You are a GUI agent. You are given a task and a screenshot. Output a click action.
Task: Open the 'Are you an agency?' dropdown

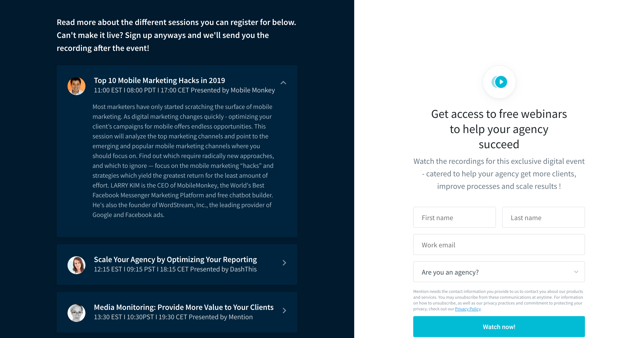pos(499,272)
